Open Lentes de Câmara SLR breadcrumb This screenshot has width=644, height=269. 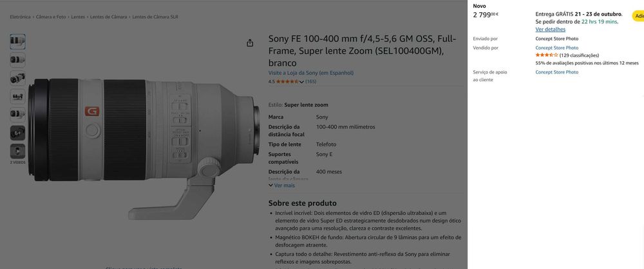pyautogui.click(x=155, y=17)
